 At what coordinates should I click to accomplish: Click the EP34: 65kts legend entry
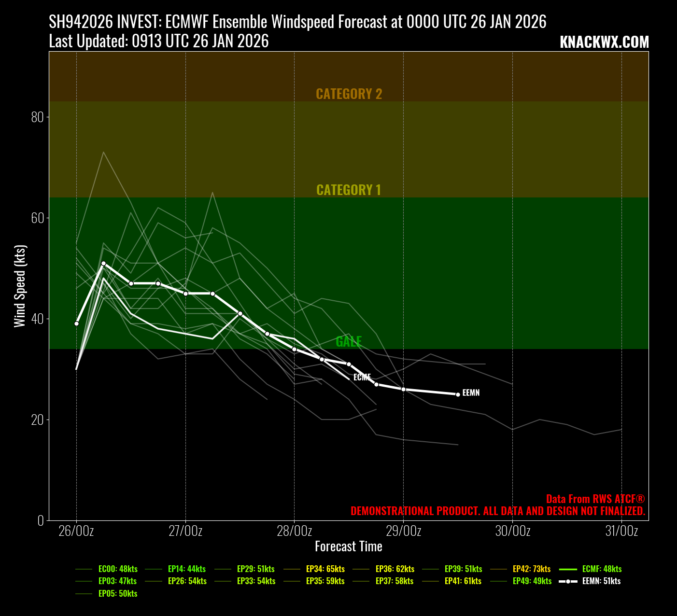tap(325, 569)
